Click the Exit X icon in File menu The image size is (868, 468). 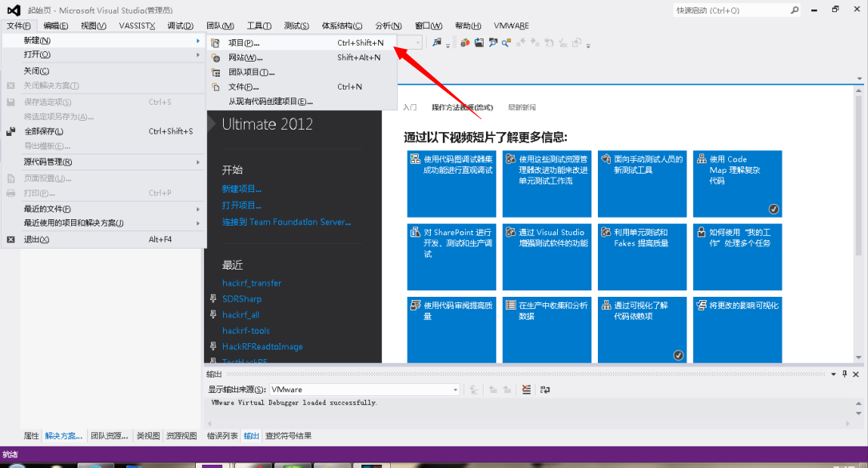[10, 239]
